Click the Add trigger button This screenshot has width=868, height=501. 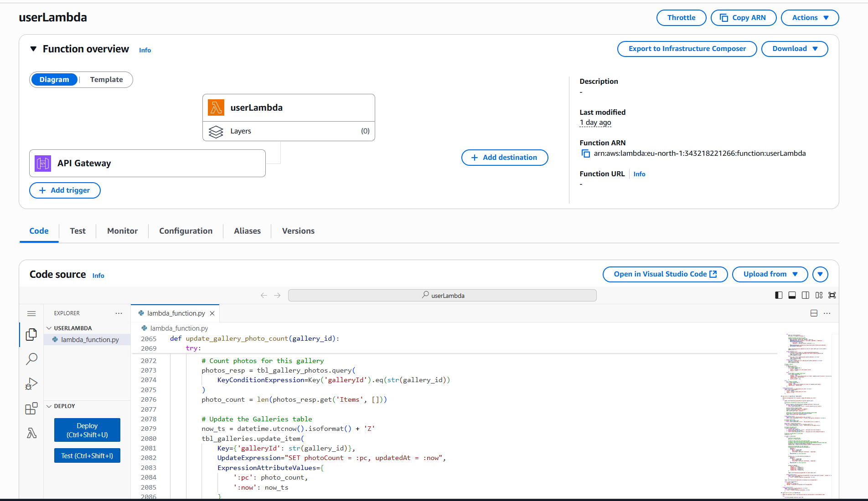pyautogui.click(x=65, y=190)
